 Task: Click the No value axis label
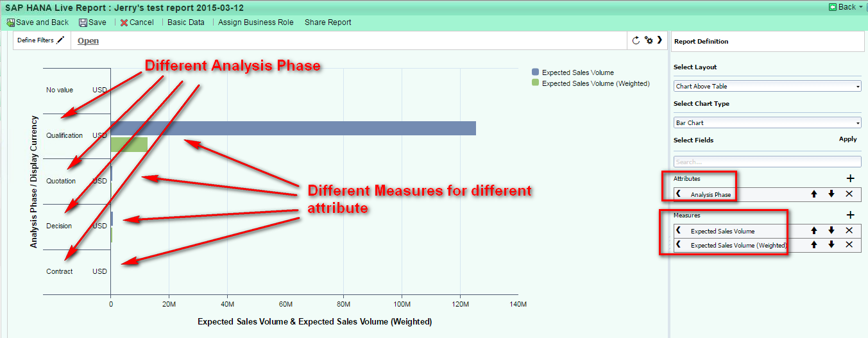pyautogui.click(x=60, y=90)
